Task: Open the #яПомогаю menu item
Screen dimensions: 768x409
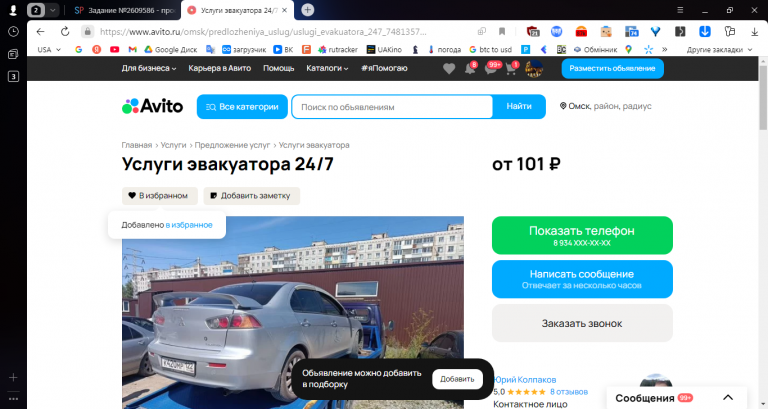Action: 384,69
